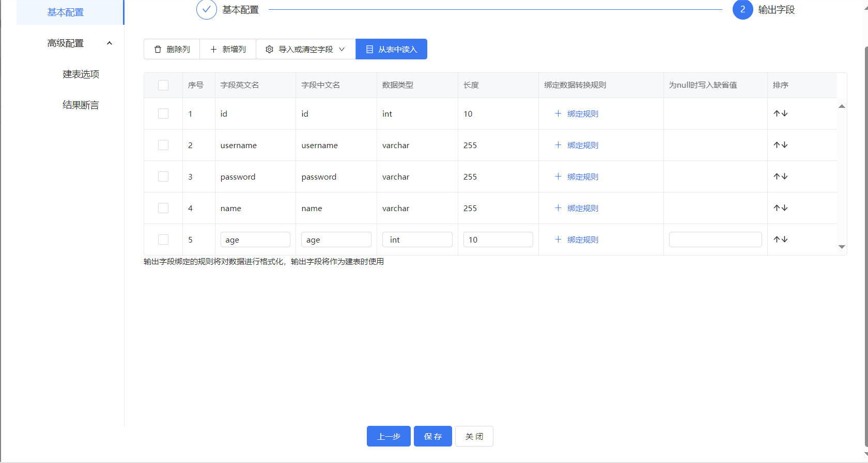Click the sort arrows in the id row

click(x=781, y=114)
